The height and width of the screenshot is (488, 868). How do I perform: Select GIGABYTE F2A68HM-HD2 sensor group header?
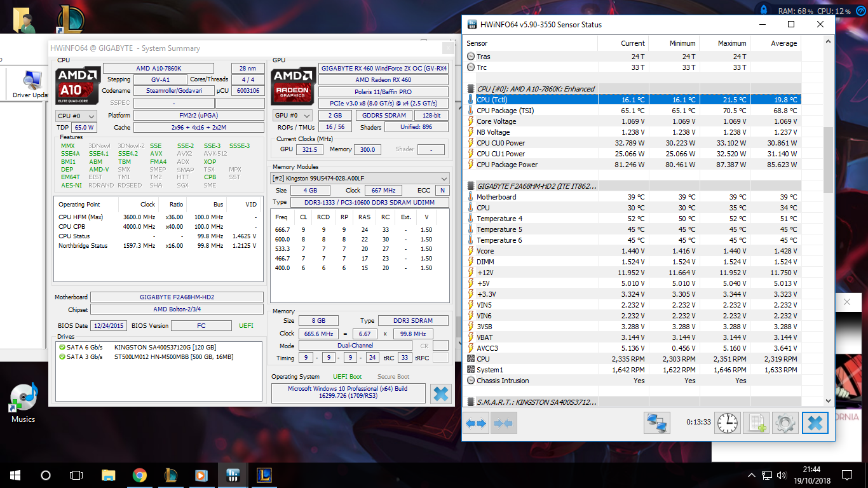[633, 186]
